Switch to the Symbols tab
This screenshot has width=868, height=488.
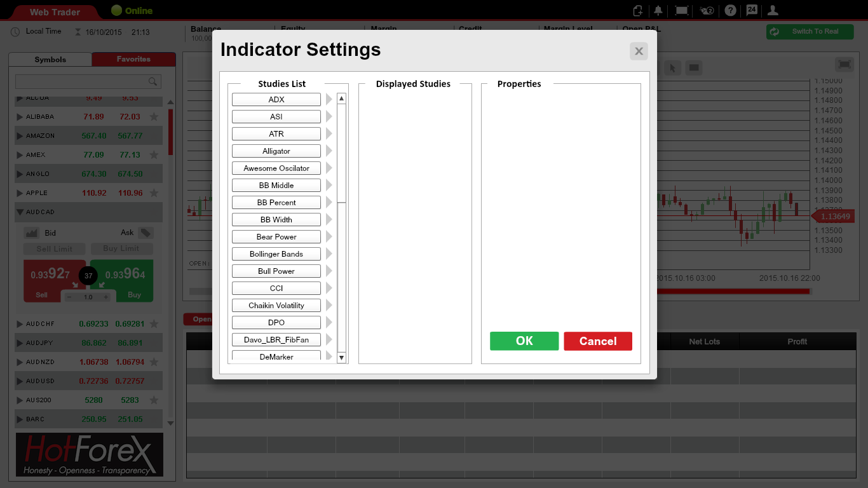[x=50, y=60]
